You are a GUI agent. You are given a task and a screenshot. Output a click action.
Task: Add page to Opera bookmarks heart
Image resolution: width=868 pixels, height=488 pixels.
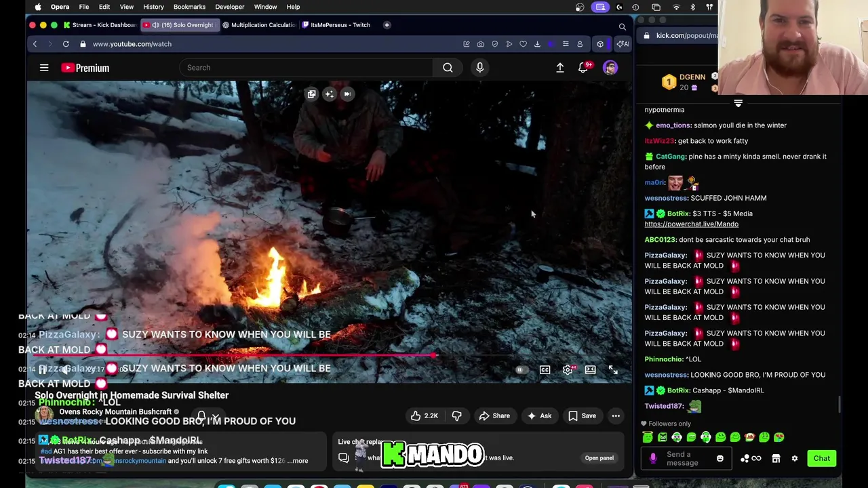(523, 44)
